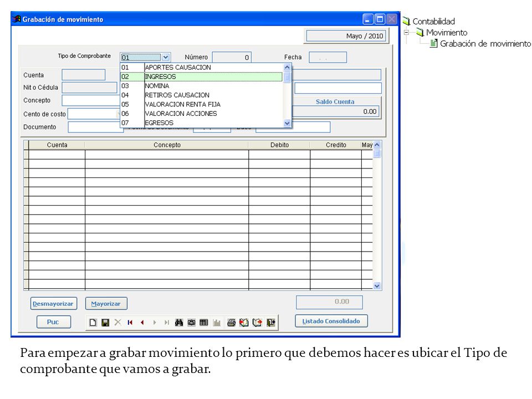Jump to last record arrow icon
532x399 pixels.
click(167, 323)
